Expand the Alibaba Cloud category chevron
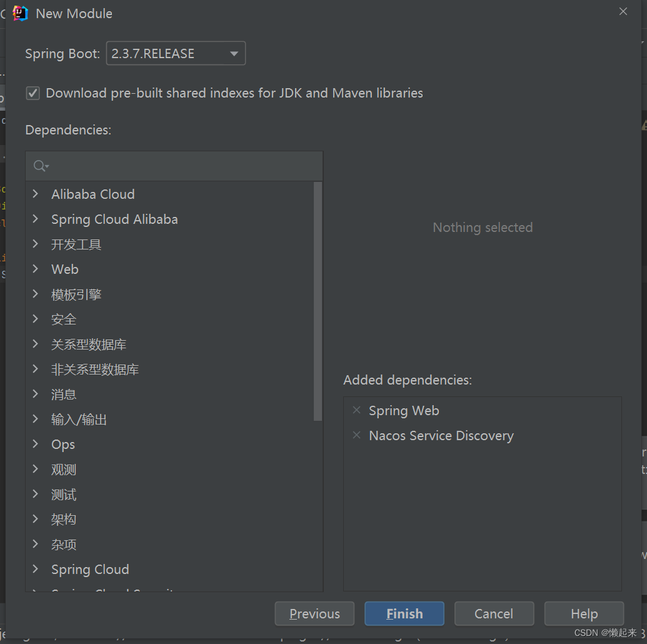The image size is (647, 644). click(x=36, y=194)
